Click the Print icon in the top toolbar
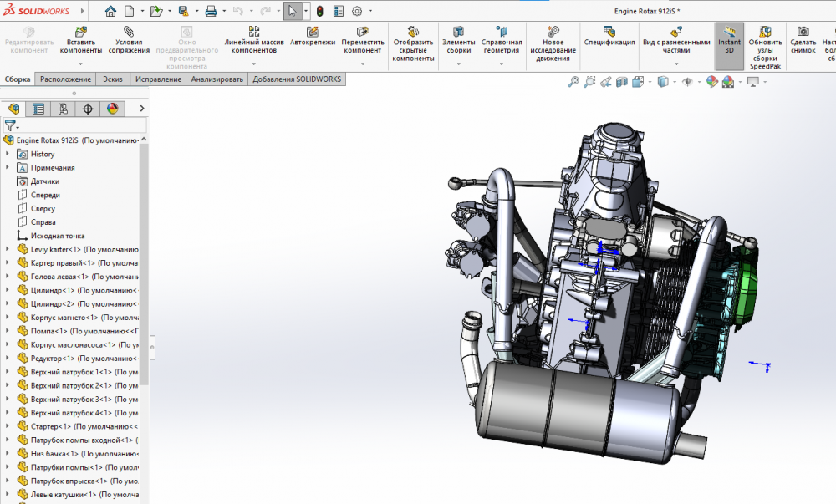The width and height of the screenshot is (836, 504). click(211, 12)
